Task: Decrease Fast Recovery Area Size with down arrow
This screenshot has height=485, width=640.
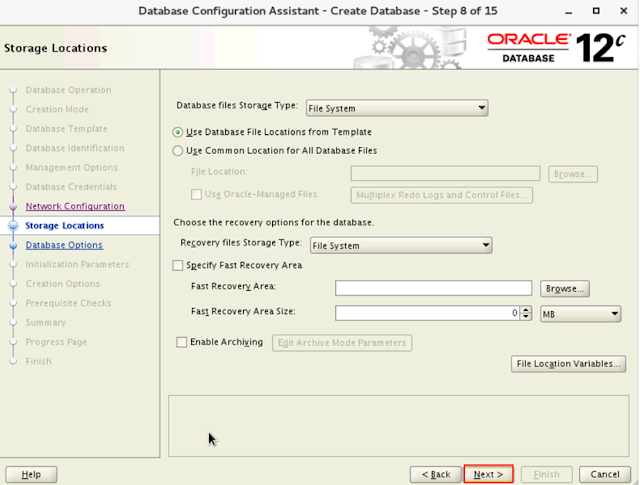Action: click(526, 317)
